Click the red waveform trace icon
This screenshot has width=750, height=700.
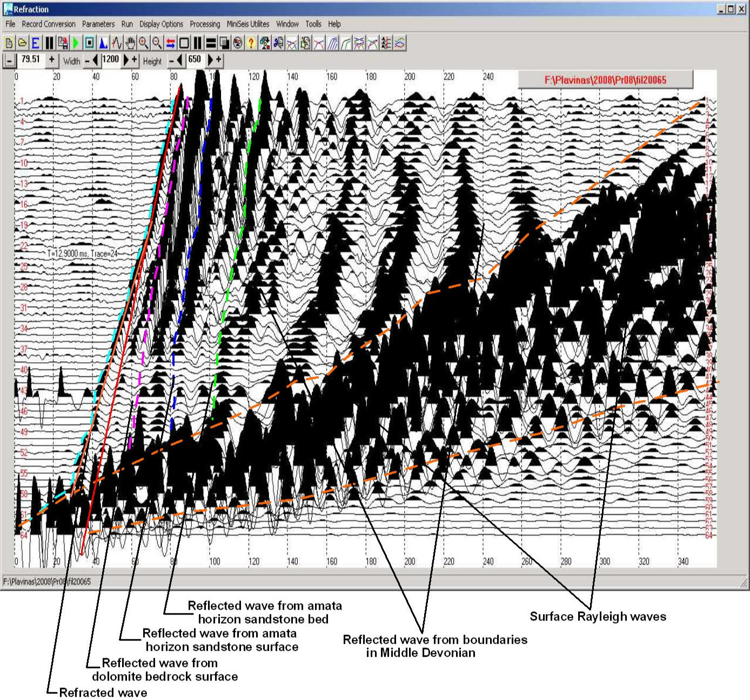click(117, 43)
